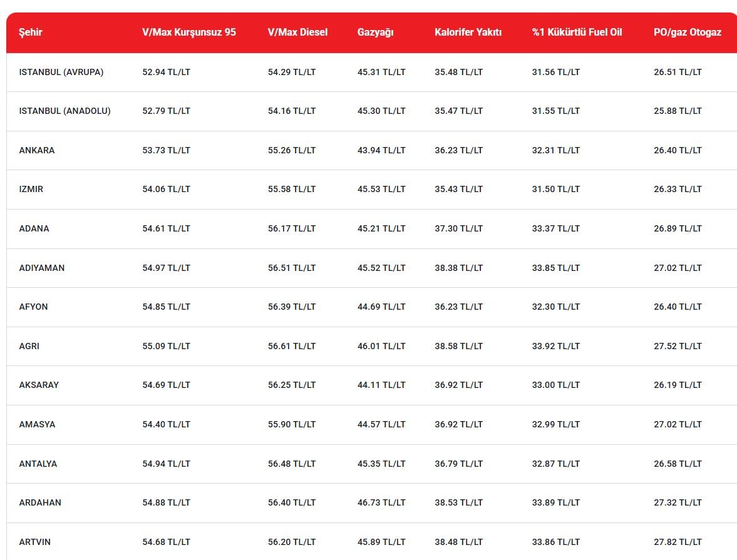Click the ANTALYA city name
This screenshot has height=560, width=737.
38,464
